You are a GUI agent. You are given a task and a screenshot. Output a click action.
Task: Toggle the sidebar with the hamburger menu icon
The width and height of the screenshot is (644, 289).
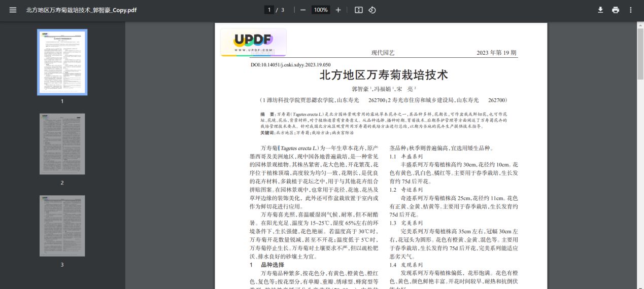pos(13,10)
